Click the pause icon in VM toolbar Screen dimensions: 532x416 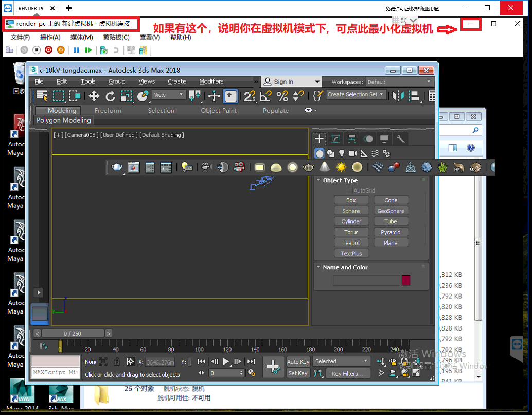76,50
